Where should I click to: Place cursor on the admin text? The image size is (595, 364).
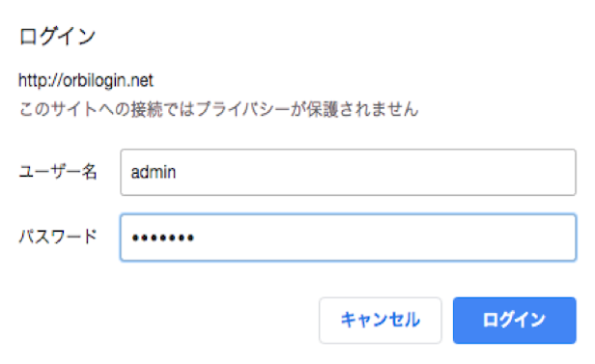click(154, 172)
